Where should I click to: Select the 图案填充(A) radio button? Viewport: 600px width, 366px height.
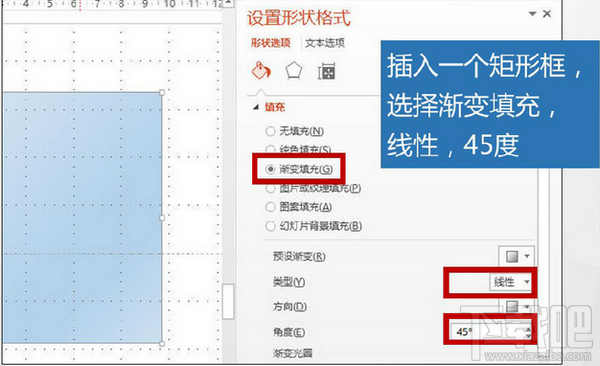tap(270, 207)
